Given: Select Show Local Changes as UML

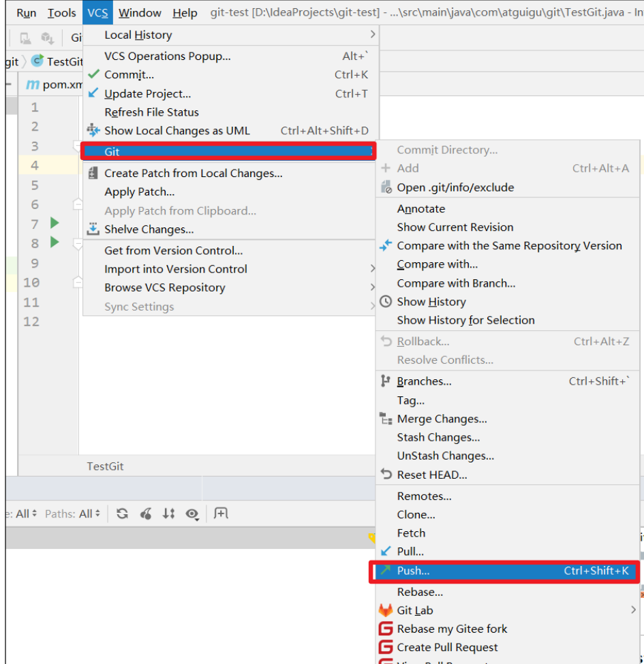Looking at the screenshot, I should pos(230,131).
